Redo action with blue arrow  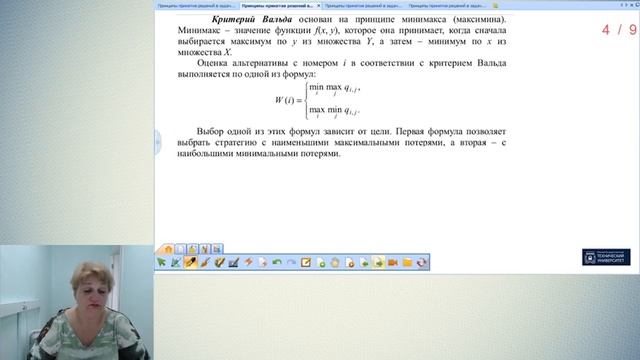[291, 262]
